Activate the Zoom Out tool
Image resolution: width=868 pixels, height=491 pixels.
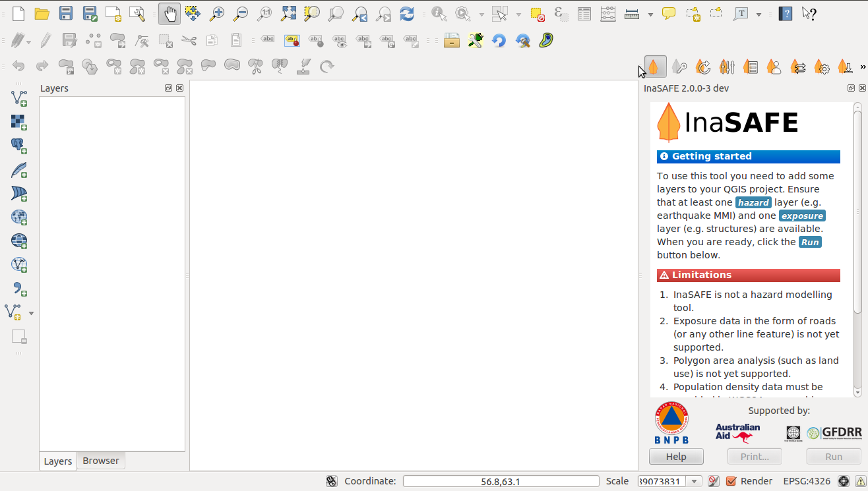[240, 13]
